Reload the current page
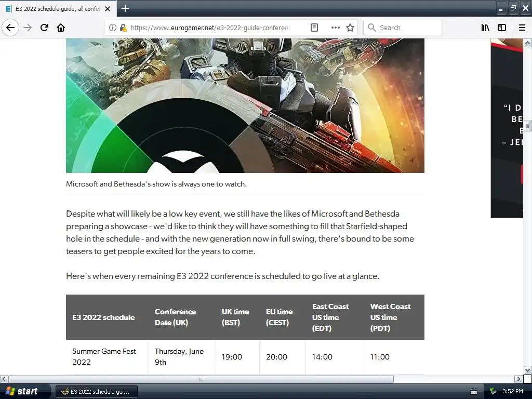 [44, 28]
